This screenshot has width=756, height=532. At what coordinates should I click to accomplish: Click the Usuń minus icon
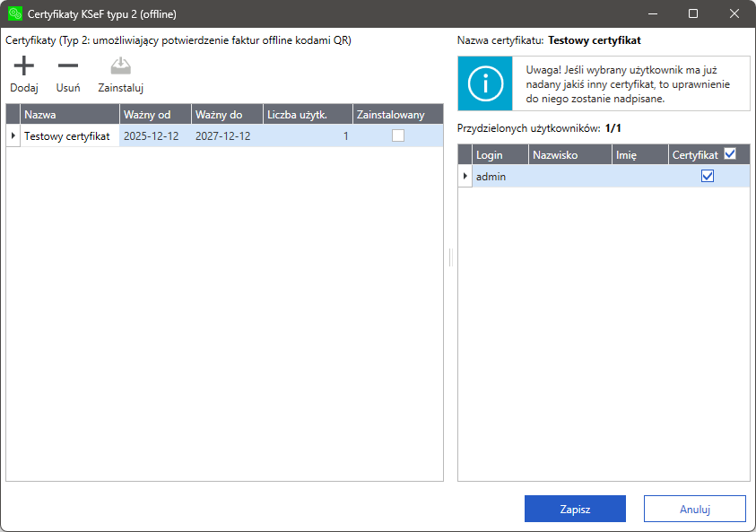[68, 65]
